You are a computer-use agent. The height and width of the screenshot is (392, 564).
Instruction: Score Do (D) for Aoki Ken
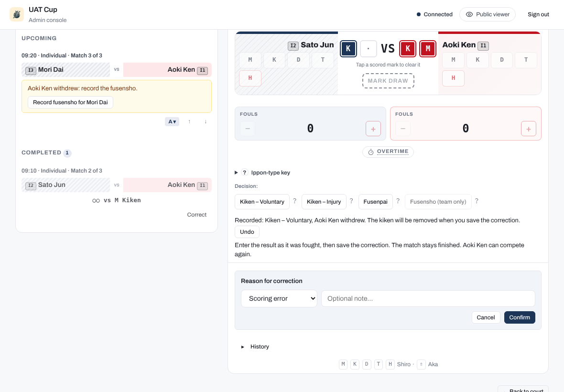click(x=501, y=60)
